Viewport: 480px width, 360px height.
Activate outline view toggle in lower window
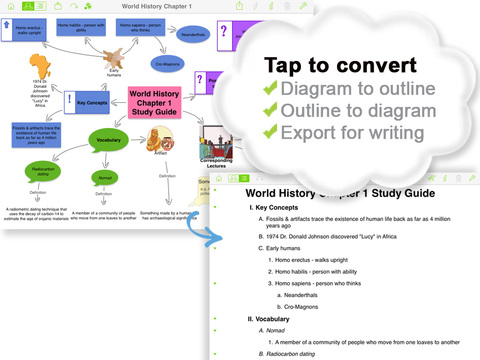[x=244, y=178]
